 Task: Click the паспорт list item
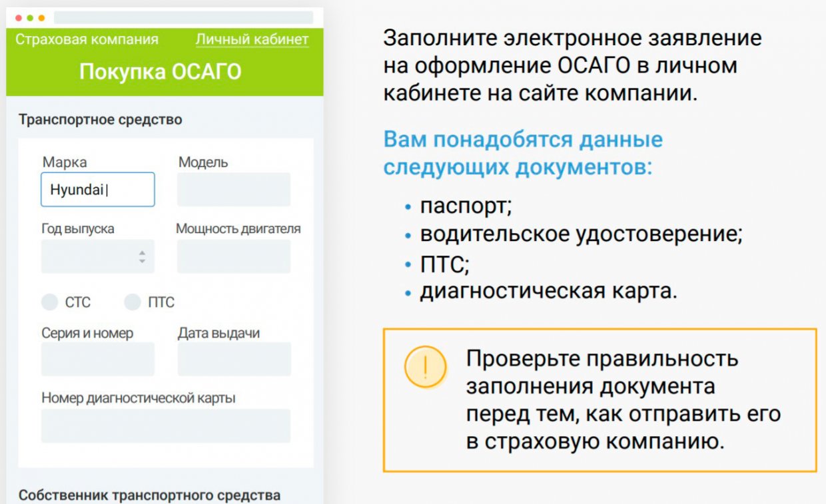pyautogui.click(x=466, y=207)
